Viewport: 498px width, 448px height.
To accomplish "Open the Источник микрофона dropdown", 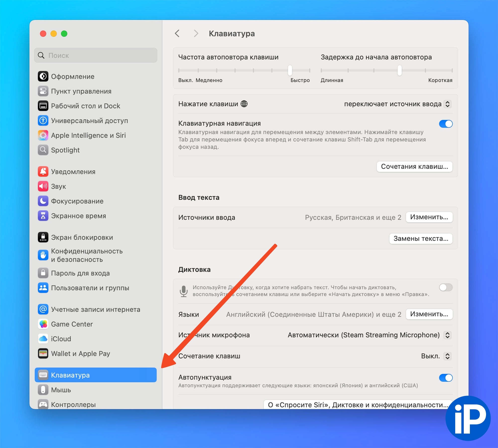I will 447,335.
